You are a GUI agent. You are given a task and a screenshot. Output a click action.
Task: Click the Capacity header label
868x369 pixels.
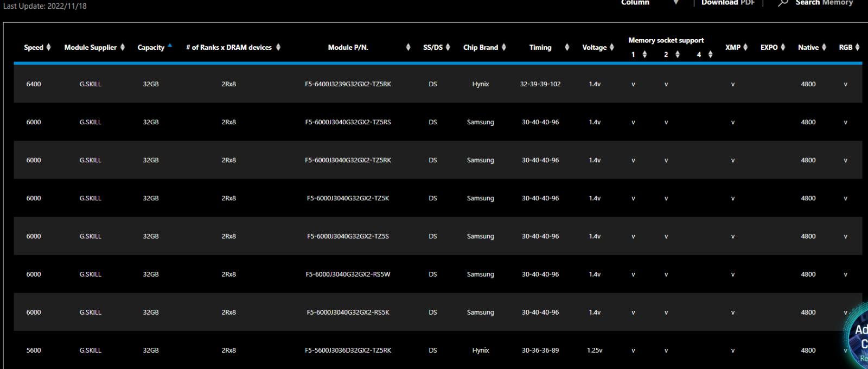[x=151, y=47]
